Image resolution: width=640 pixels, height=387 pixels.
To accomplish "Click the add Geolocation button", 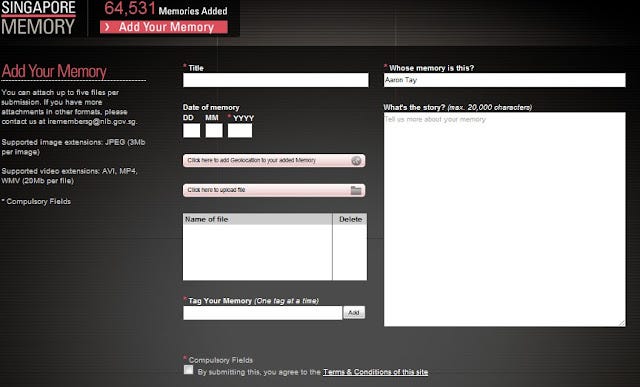I will tap(274, 160).
